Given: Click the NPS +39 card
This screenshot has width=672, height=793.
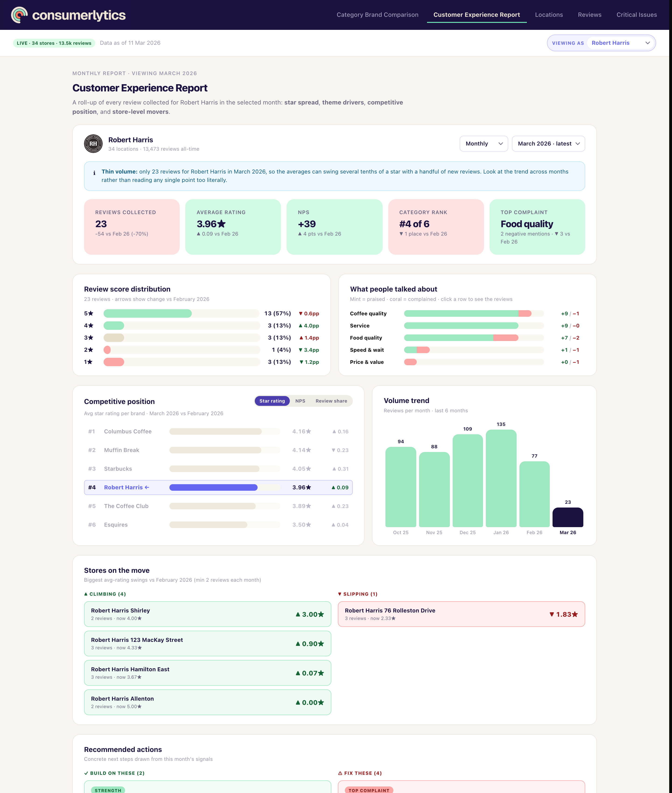Looking at the screenshot, I should 334,227.
